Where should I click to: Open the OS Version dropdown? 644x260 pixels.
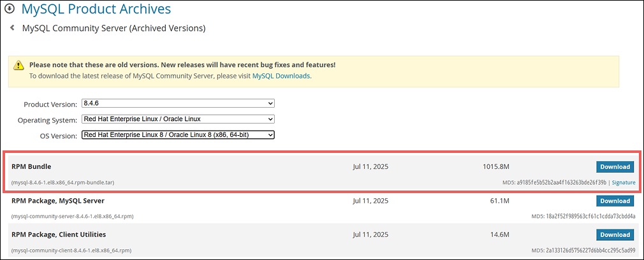coord(177,135)
